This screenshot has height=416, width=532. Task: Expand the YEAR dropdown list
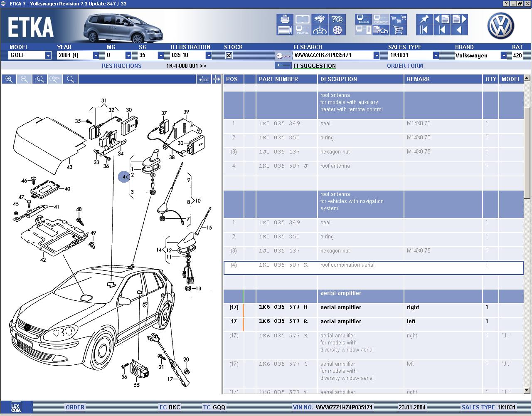coord(96,55)
